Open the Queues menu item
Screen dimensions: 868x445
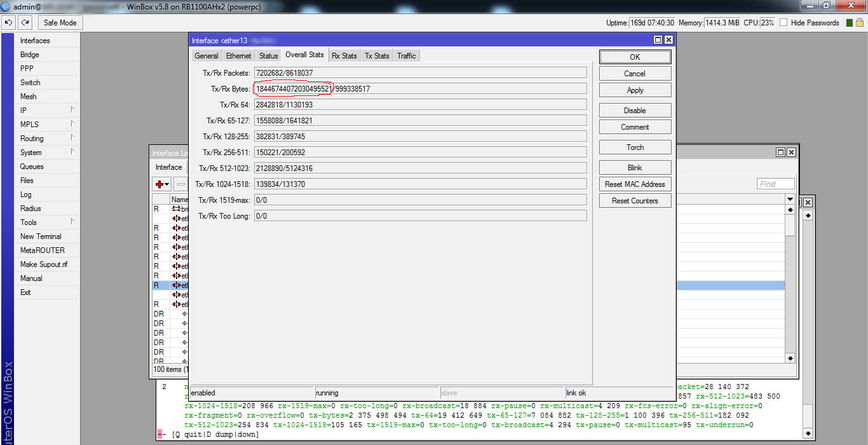(48, 167)
